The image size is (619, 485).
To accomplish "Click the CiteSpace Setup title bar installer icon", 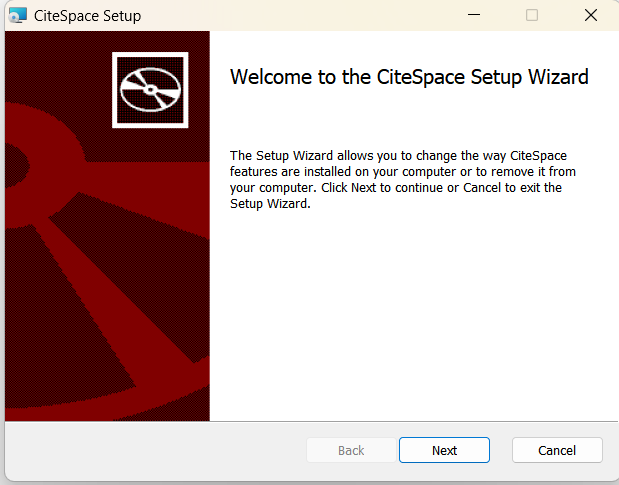I will click(x=18, y=15).
